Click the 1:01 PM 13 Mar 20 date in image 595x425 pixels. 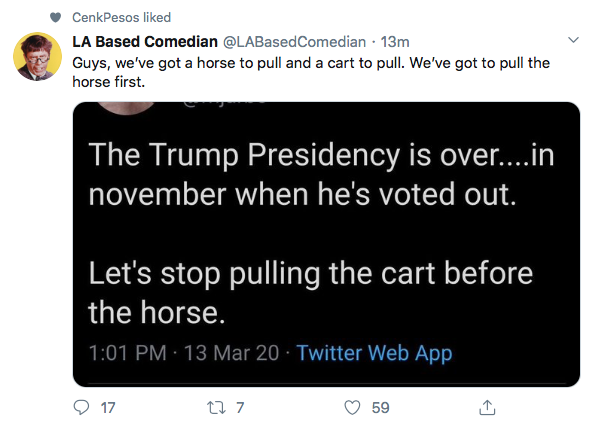[184, 353]
